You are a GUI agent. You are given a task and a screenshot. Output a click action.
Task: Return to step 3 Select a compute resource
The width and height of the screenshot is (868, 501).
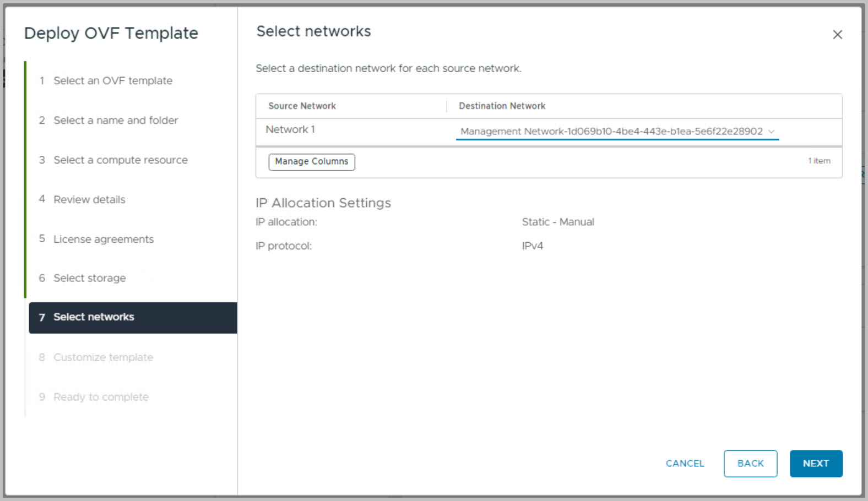click(120, 160)
